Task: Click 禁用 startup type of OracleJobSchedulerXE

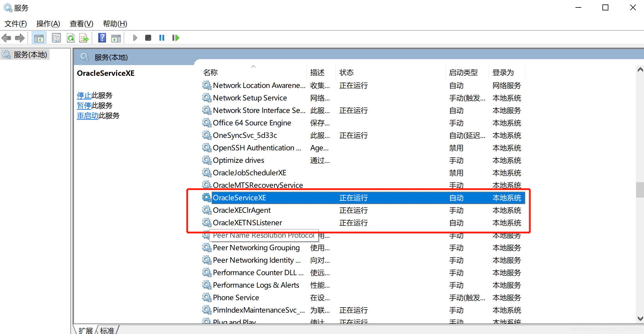Action: tap(456, 173)
